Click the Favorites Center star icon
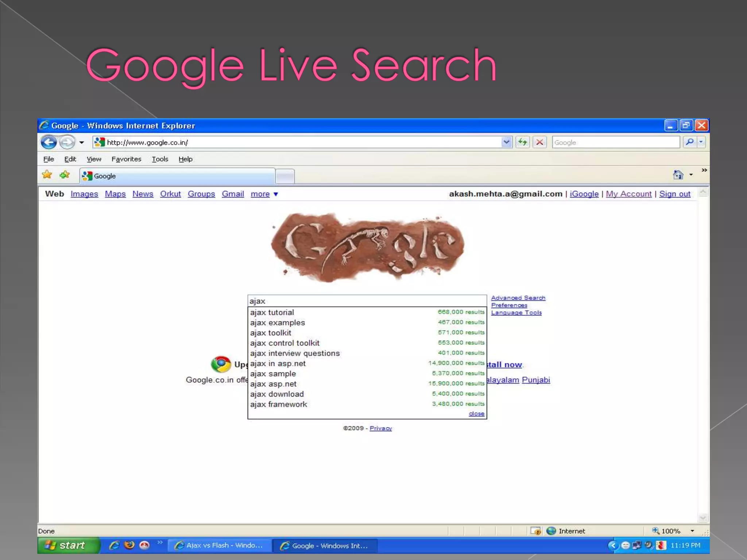747x560 pixels. 47,175
